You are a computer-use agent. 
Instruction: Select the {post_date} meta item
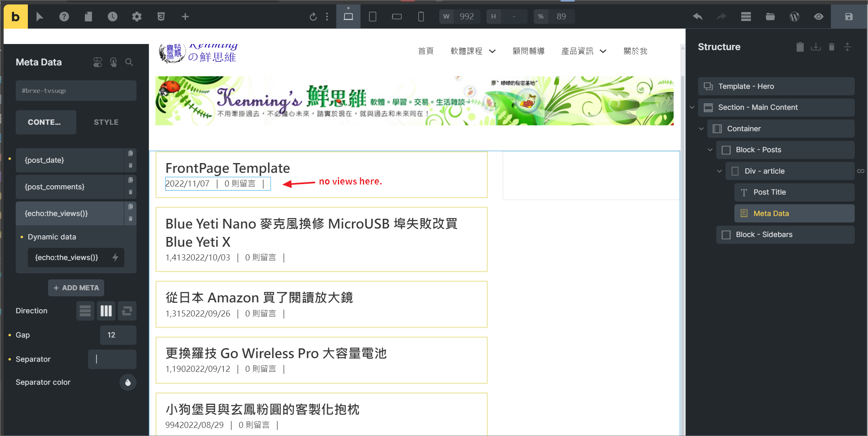click(70, 160)
